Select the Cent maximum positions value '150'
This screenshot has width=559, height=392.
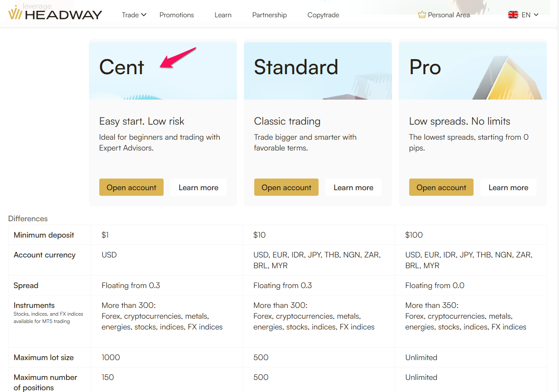point(107,377)
